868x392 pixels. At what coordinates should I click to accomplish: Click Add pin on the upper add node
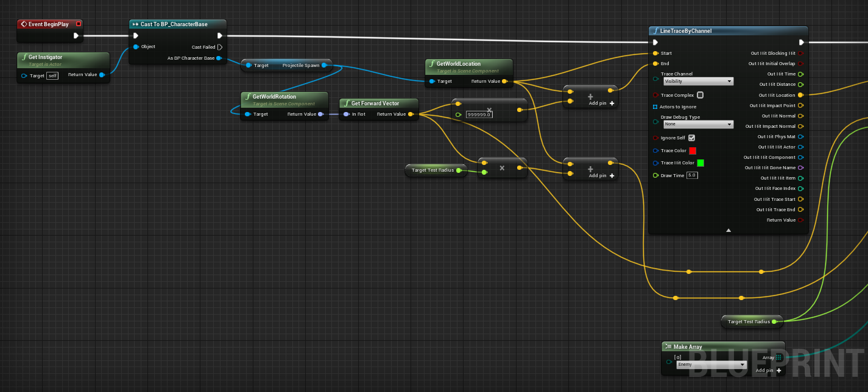(602, 103)
